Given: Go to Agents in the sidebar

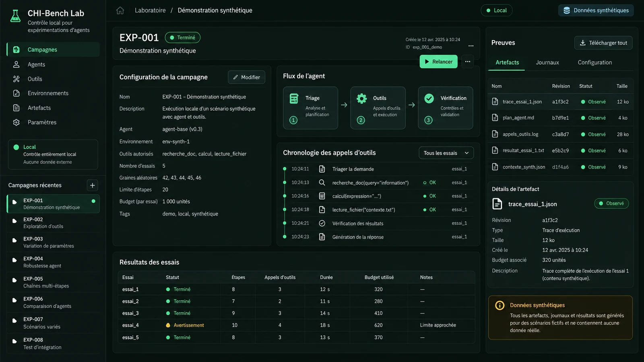Looking at the screenshot, I should pyautogui.click(x=53, y=64).
